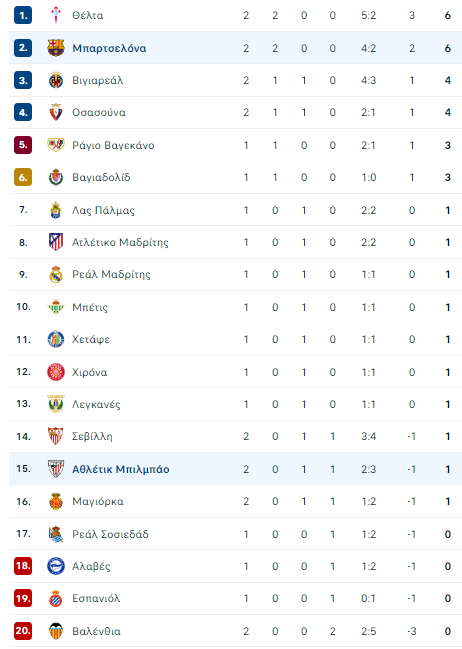
Task: Click the Atlético Madrid crest
Action: pyautogui.click(x=56, y=242)
